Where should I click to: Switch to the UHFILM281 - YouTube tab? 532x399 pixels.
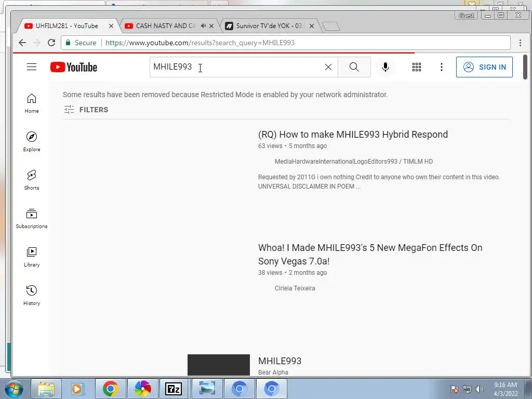click(x=66, y=26)
